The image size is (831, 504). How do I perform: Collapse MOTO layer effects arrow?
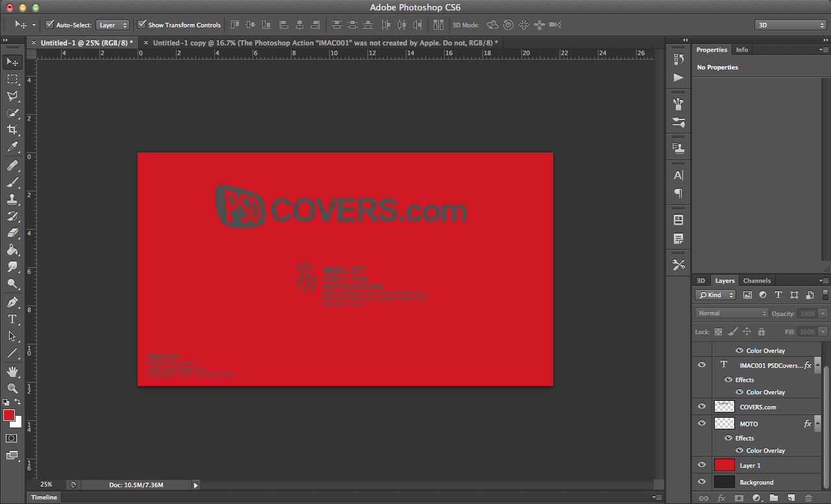pyautogui.click(x=817, y=424)
